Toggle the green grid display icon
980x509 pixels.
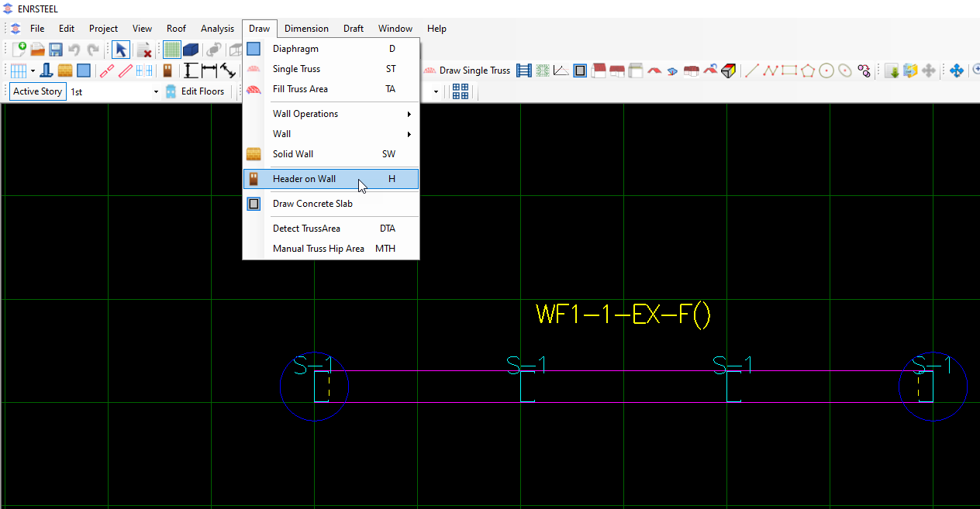tap(171, 50)
